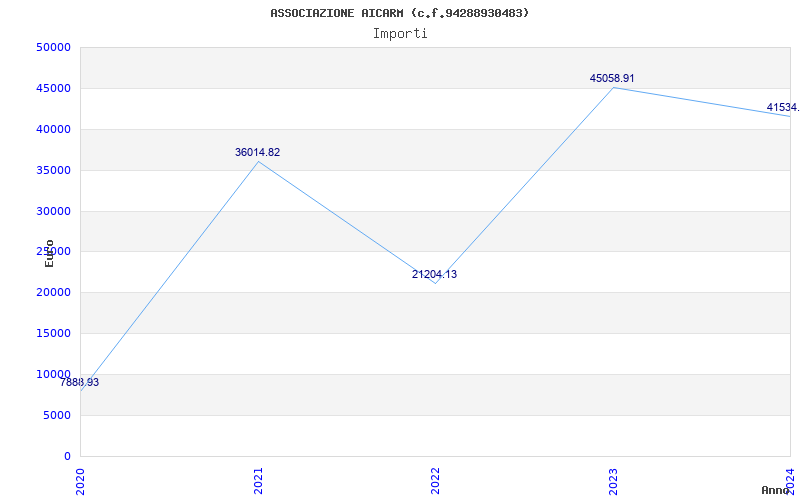Click the Importi subtitle

399,34
